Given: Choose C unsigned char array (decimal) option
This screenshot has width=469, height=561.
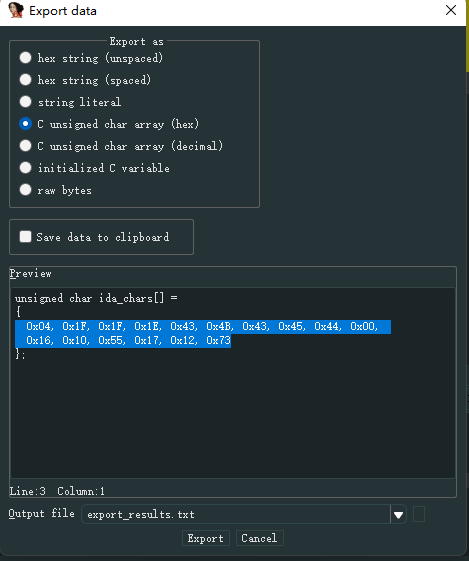Looking at the screenshot, I should 25,146.
